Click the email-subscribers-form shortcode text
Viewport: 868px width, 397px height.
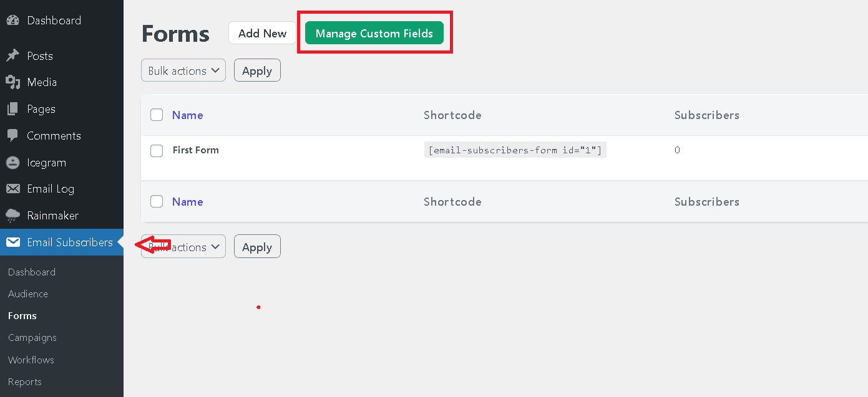point(515,150)
